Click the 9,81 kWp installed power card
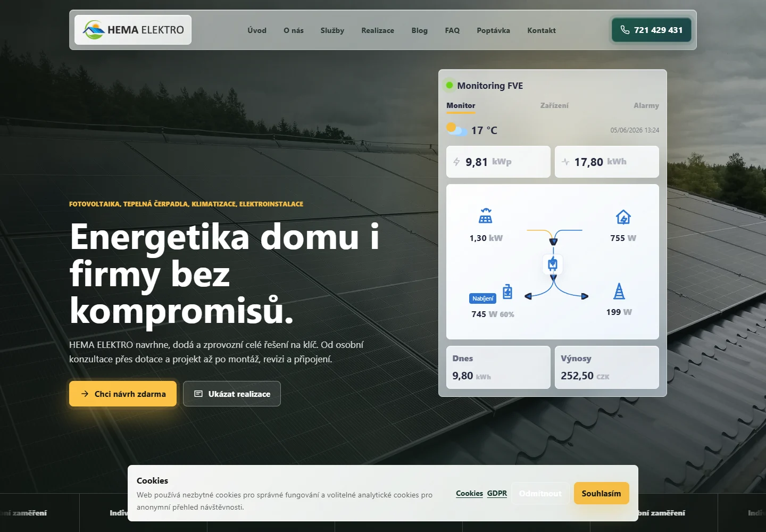 point(498,162)
